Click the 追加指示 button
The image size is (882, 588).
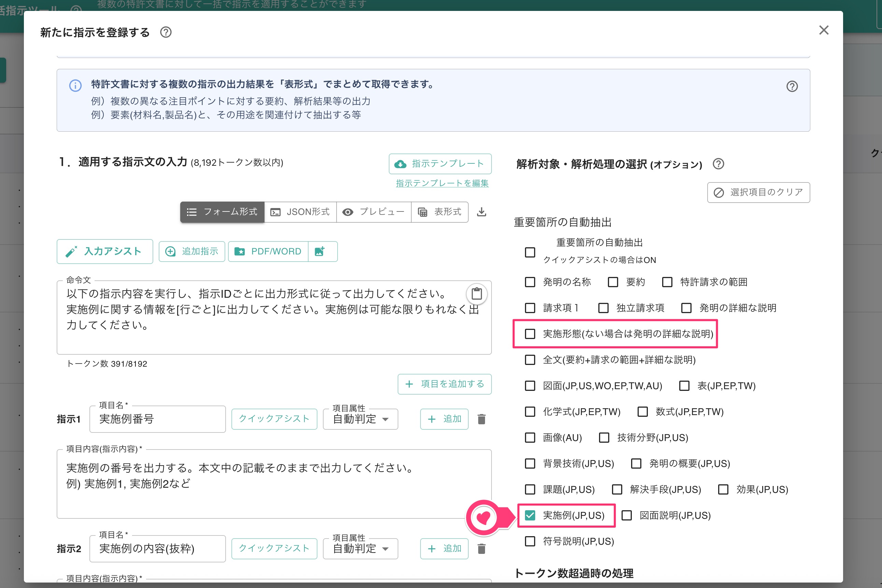coord(192,251)
